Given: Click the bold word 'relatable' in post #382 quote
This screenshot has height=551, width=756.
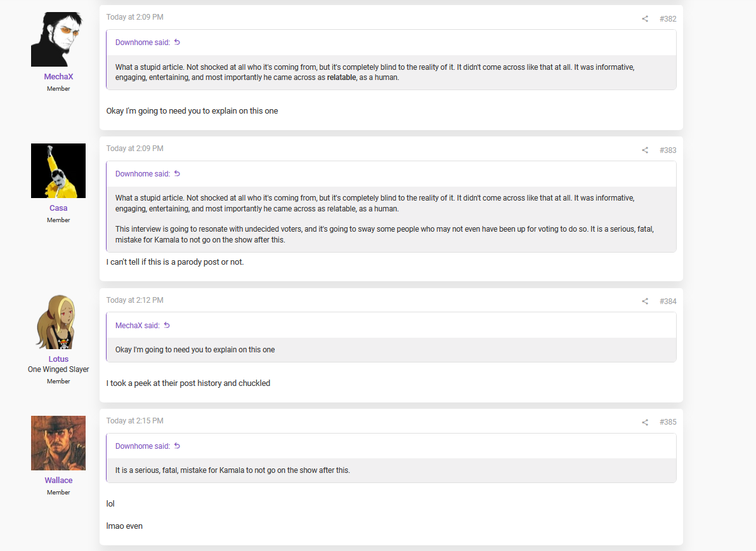Looking at the screenshot, I should pos(341,77).
